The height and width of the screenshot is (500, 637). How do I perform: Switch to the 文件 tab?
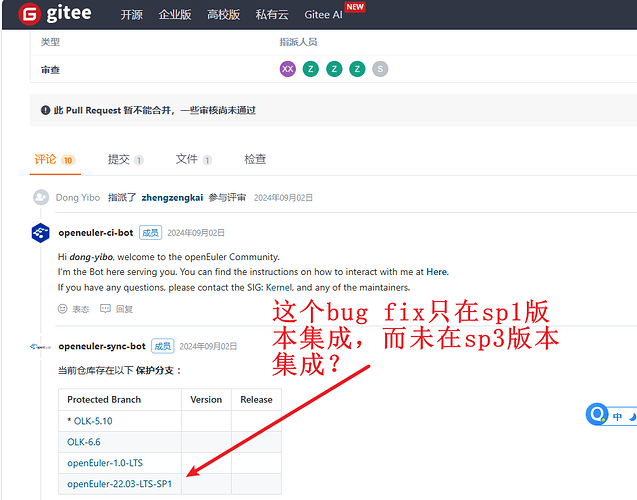coord(193,160)
